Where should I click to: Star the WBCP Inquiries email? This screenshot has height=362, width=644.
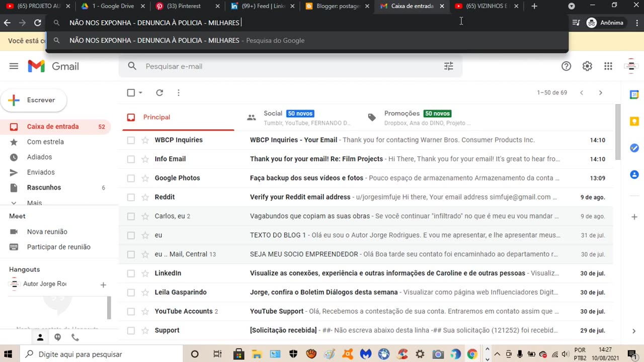145,140
